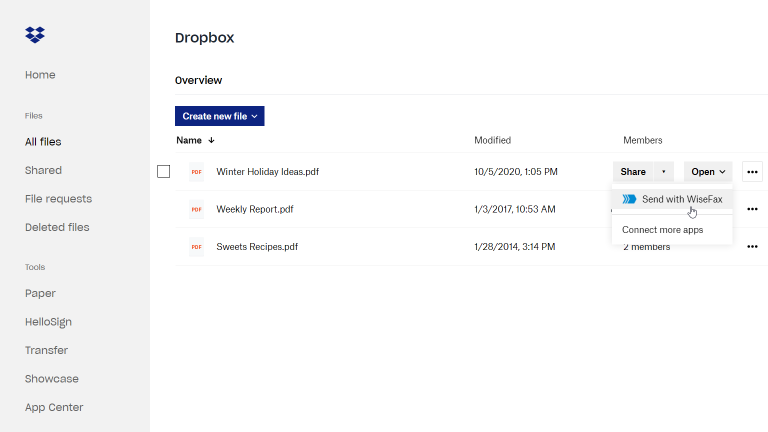
Task: Open the App Center tool
Action: [54, 407]
